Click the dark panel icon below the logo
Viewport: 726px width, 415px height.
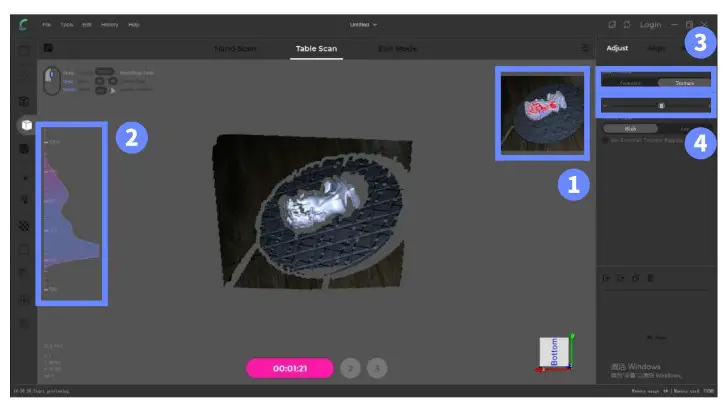click(x=48, y=48)
